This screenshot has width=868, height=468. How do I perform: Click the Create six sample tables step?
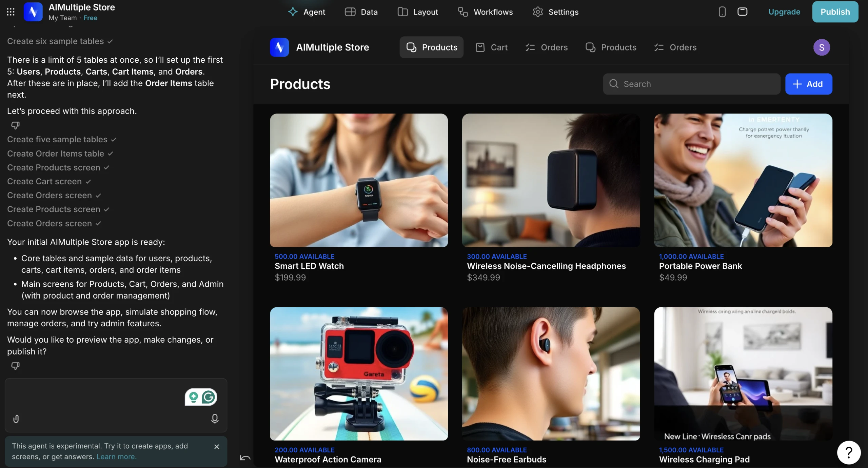tap(60, 41)
